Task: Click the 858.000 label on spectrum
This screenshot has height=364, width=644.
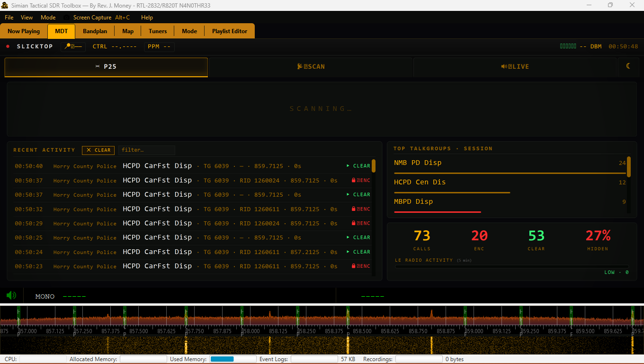Action: [x=250, y=331]
